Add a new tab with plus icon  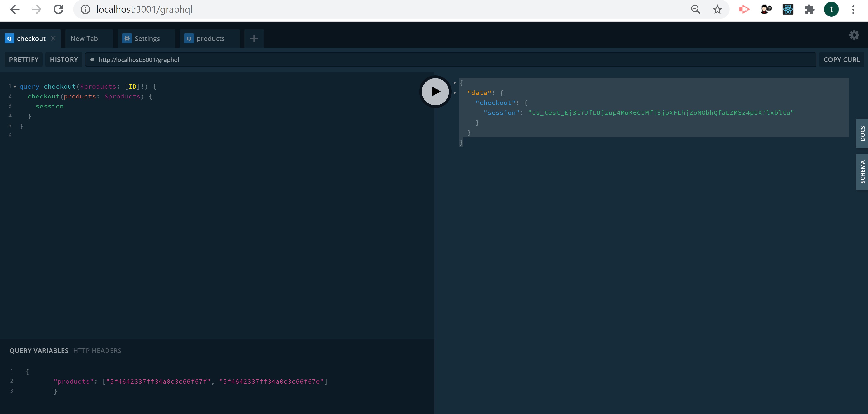click(x=254, y=39)
